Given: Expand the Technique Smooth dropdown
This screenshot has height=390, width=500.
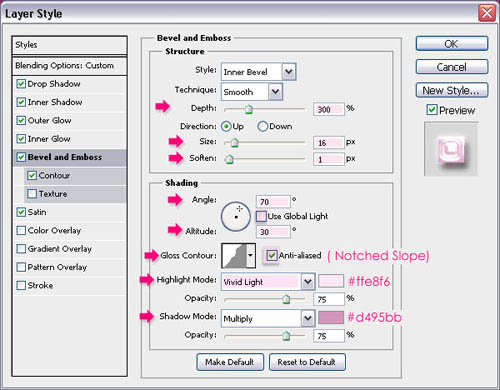Looking at the screenshot, I should (x=275, y=92).
